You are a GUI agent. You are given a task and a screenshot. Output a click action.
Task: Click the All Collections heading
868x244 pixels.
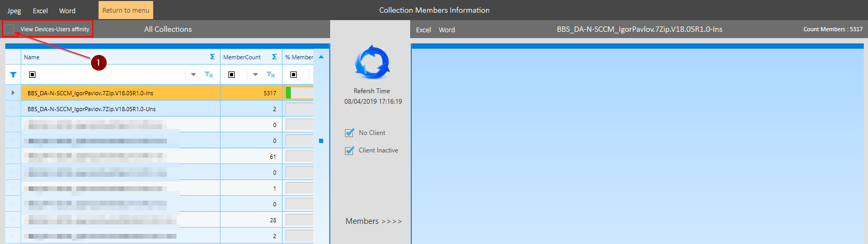tap(168, 29)
